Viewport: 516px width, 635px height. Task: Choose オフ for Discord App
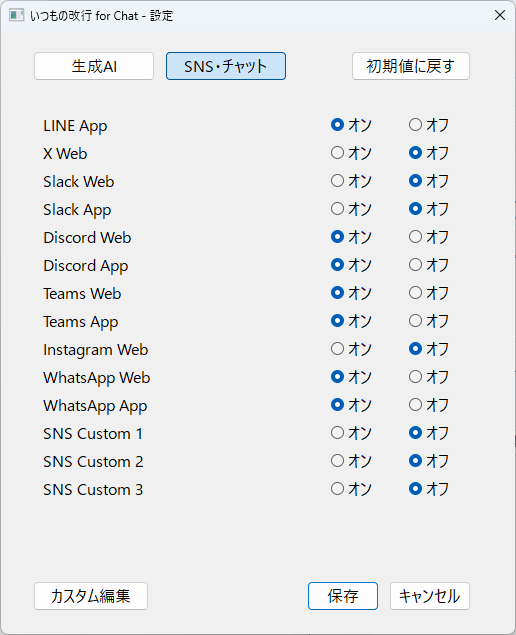tap(429, 265)
